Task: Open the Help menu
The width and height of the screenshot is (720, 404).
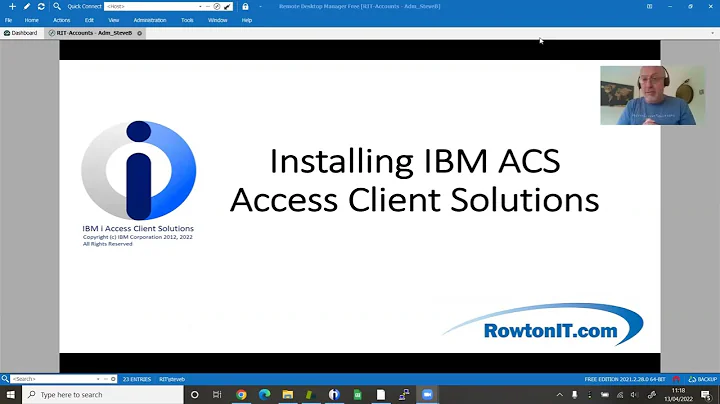Action: (x=247, y=20)
